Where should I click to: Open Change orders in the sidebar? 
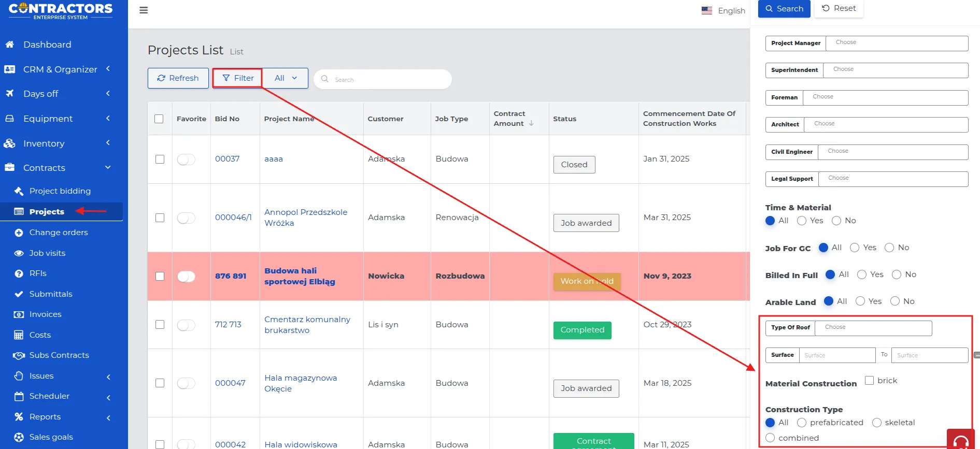[59, 233]
